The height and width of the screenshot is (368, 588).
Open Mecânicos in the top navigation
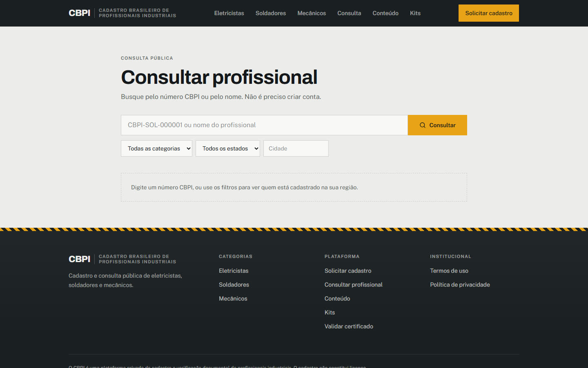pyautogui.click(x=312, y=13)
